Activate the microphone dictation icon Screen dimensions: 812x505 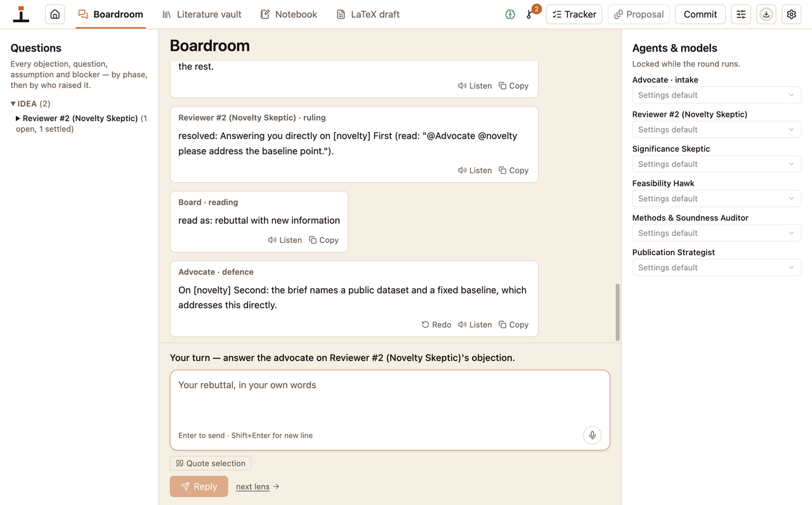tap(593, 435)
